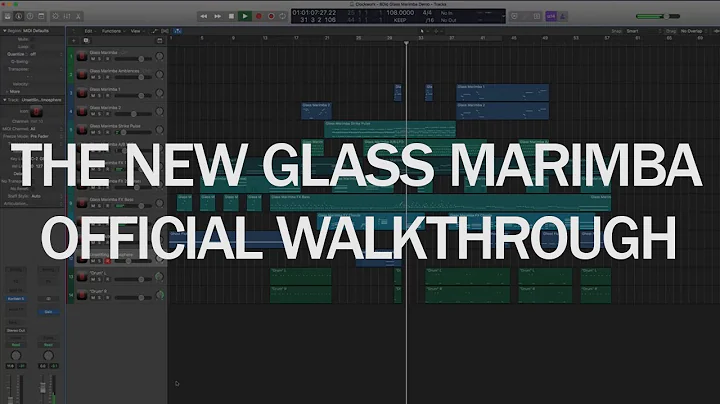This screenshot has width=720, height=404.
Task: Open the Snap Smart dropdown
Action: click(644, 31)
